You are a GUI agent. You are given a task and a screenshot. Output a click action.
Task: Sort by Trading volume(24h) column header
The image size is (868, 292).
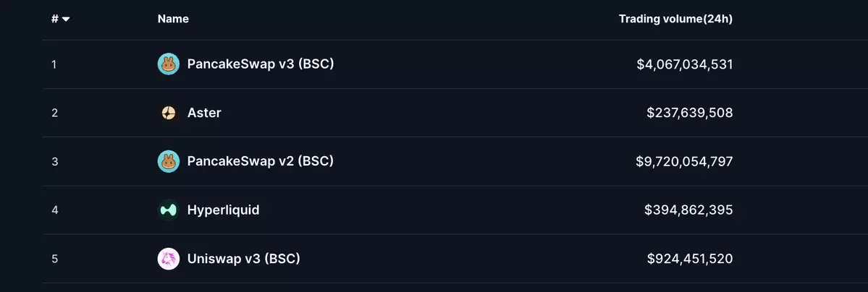(675, 20)
